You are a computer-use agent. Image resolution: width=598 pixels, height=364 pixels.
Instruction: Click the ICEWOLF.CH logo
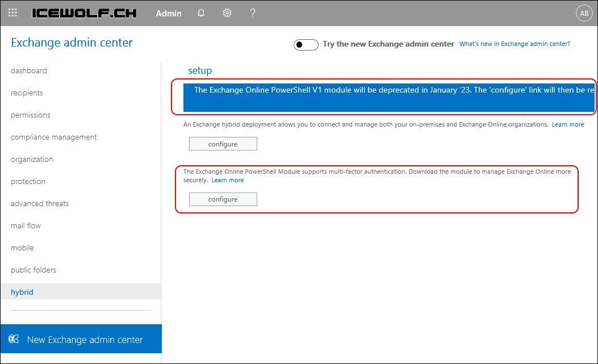coord(84,14)
